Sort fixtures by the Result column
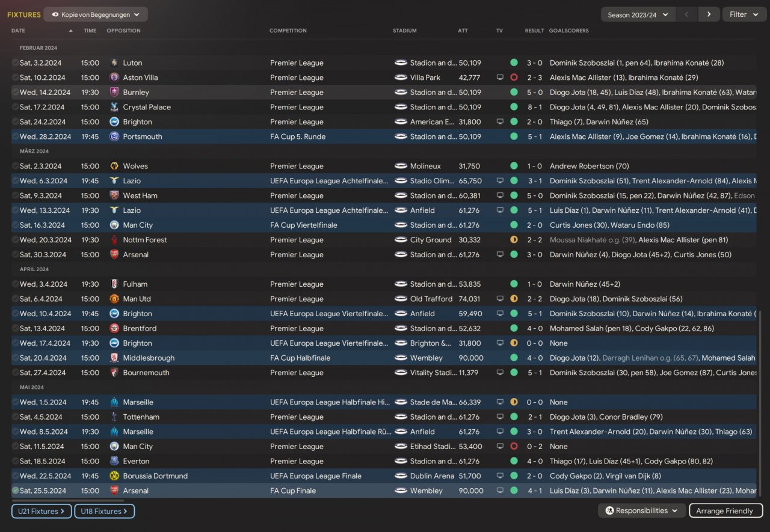The width and height of the screenshot is (770, 532). tap(534, 31)
